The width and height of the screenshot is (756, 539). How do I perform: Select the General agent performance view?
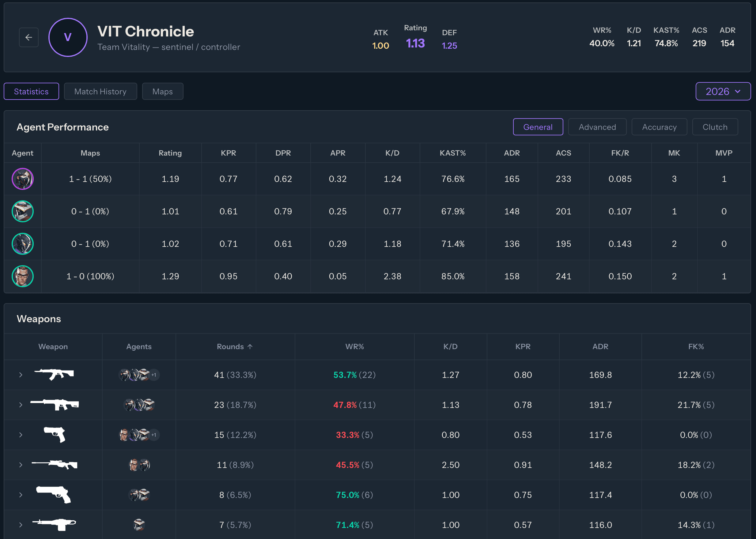point(538,127)
